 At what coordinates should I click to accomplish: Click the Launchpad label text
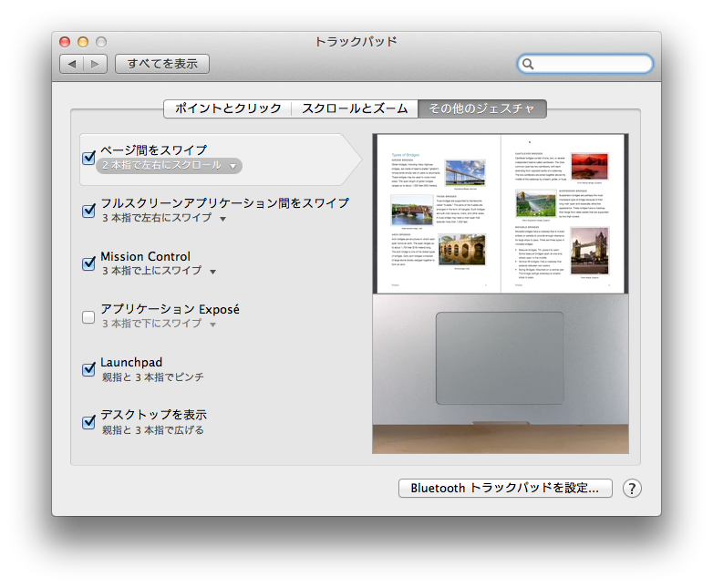(x=131, y=363)
